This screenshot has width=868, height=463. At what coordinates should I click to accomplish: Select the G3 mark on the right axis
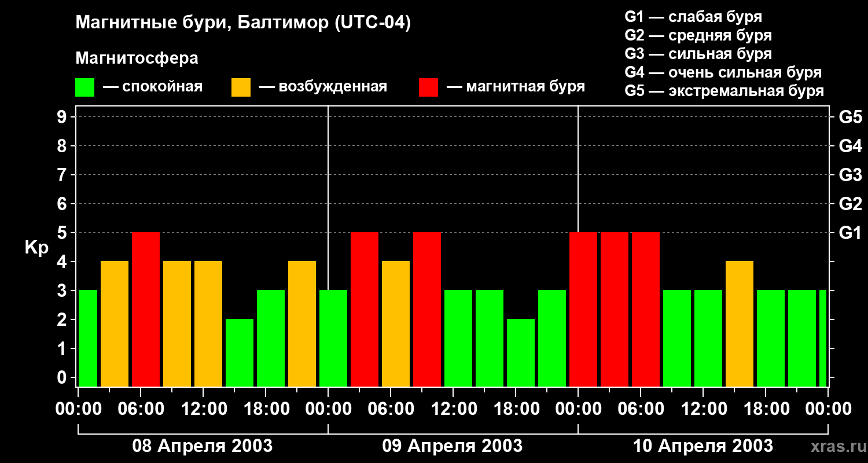[851, 175]
